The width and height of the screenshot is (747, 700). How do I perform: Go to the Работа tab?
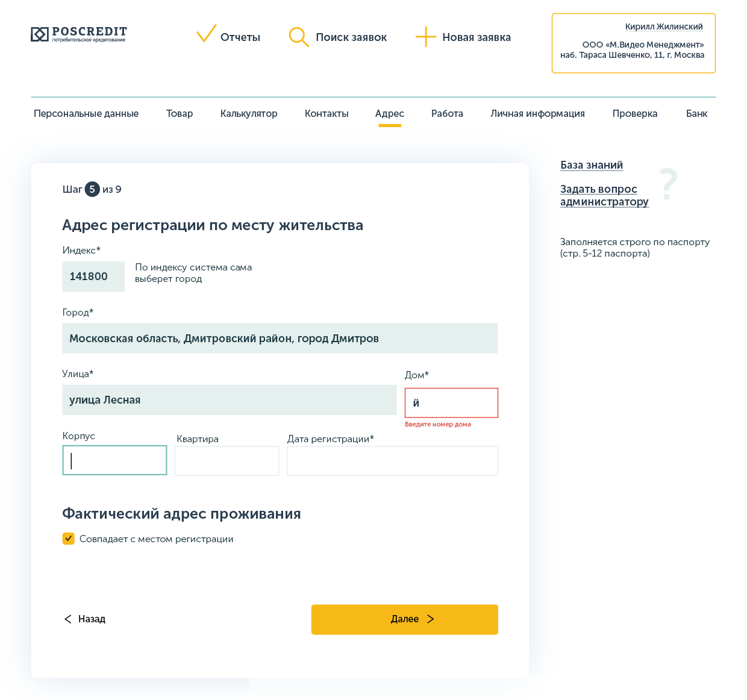447,113
